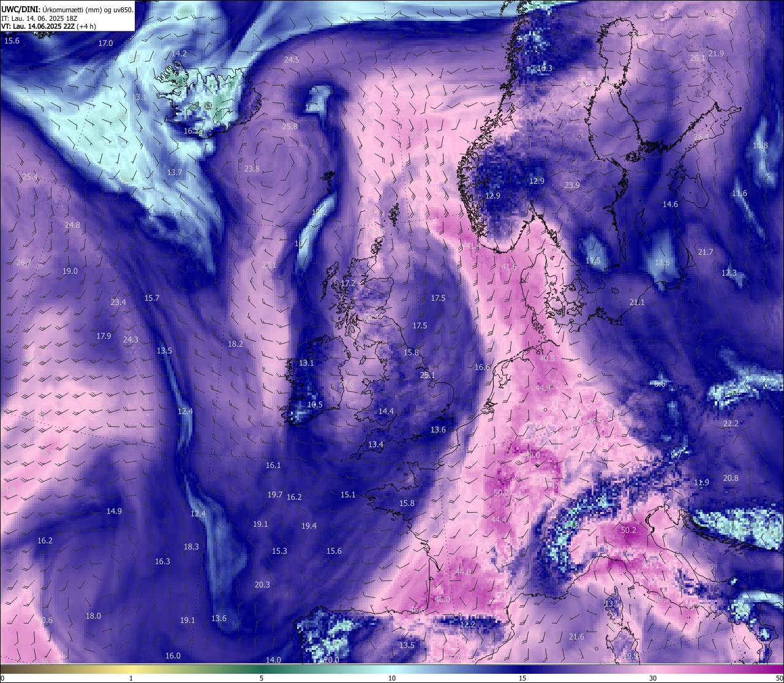Click the 19.4 value on the map
The height and width of the screenshot is (683, 784).
309,526
